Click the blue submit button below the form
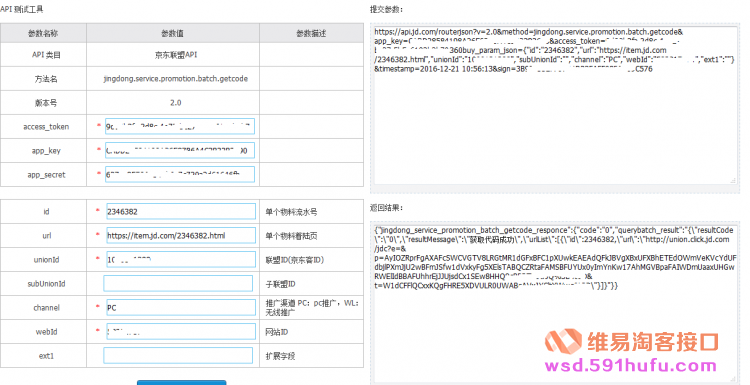 pyautogui.click(x=182, y=383)
